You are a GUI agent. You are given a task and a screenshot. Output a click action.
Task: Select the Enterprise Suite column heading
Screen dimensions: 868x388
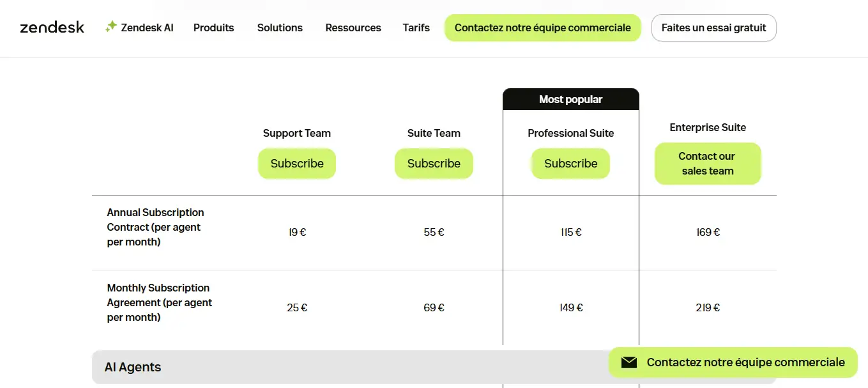coord(707,127)
